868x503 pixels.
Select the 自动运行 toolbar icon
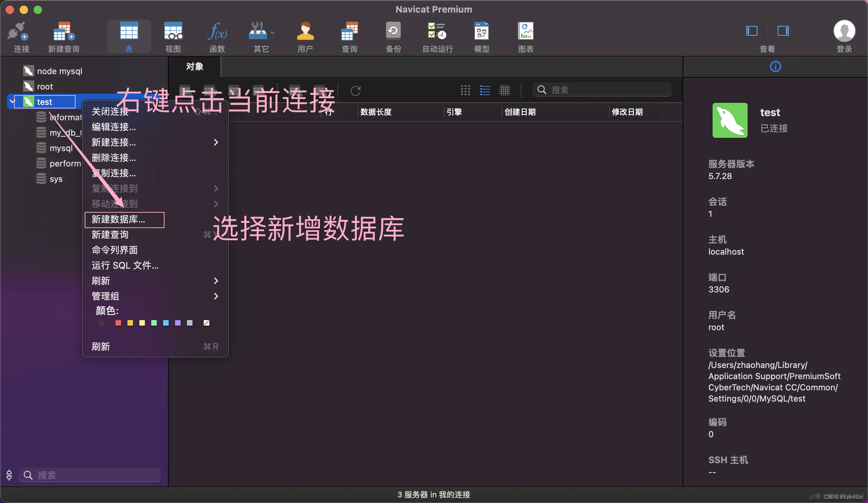436,36
